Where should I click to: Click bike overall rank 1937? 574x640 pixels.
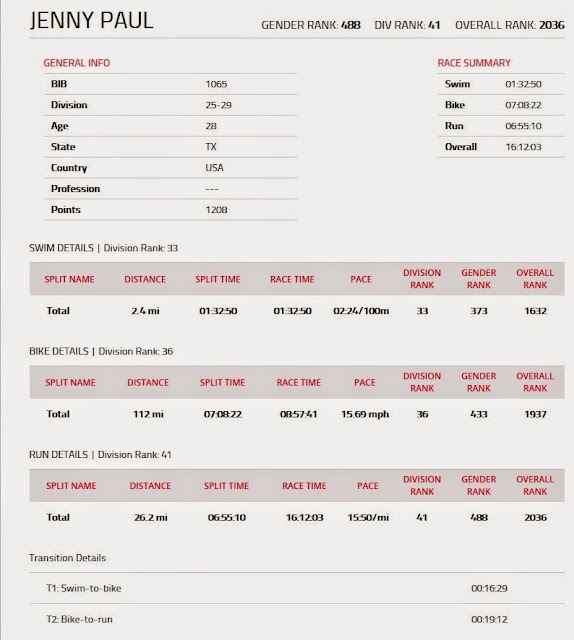535,414
